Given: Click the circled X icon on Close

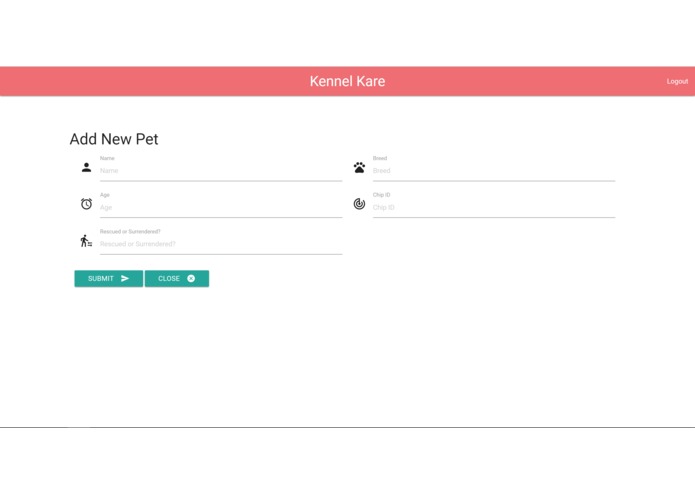Looking at the screenshot, I should pyautogui.click(x=191, y=279).
